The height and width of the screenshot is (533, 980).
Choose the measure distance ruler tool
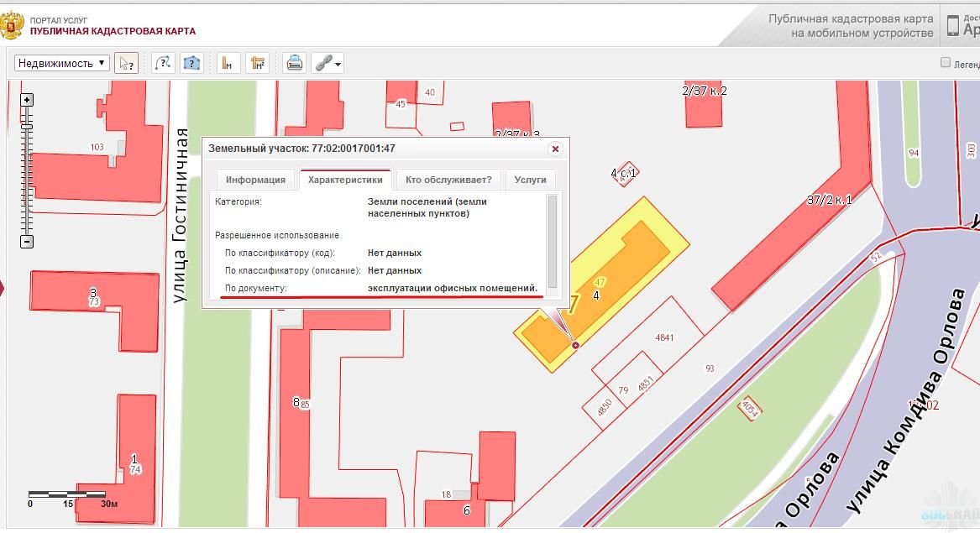point(228,63)
